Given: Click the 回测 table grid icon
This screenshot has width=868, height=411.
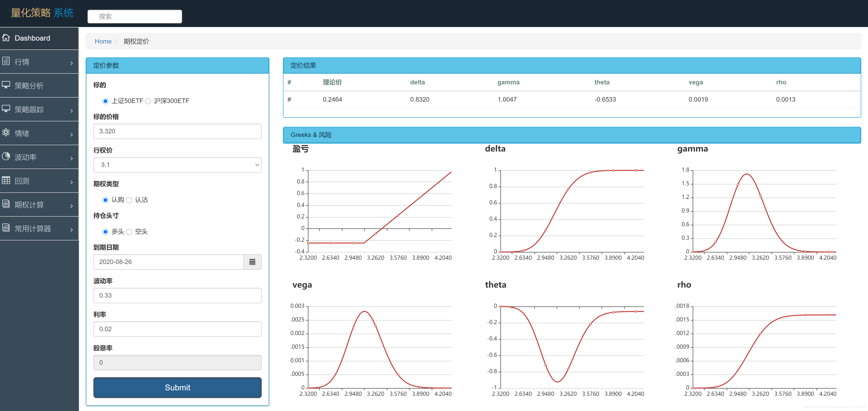Looking at the screenshot, I should (6, 180).
